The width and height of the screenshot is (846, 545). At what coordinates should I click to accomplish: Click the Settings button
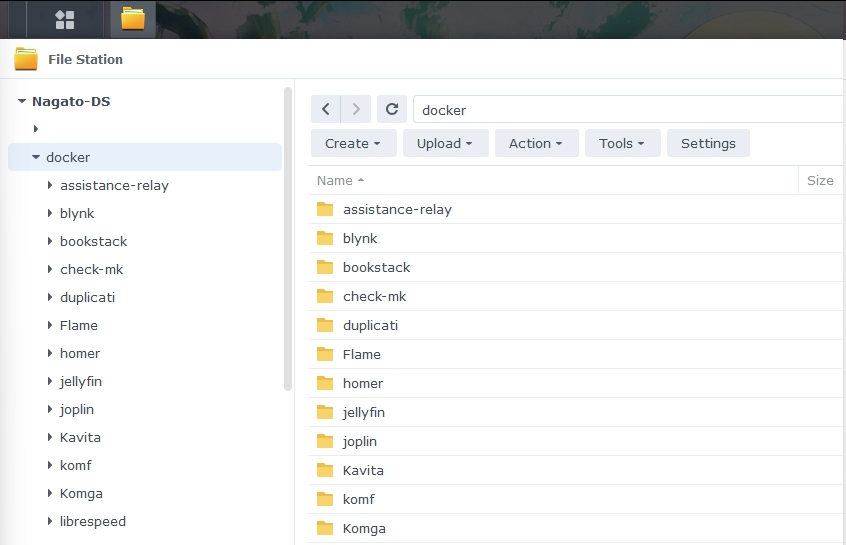point(708,143)
